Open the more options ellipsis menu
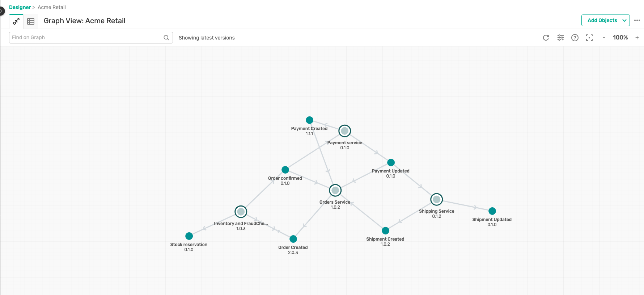The width and height of the screenshot is (644, 295). pos(637,20)
